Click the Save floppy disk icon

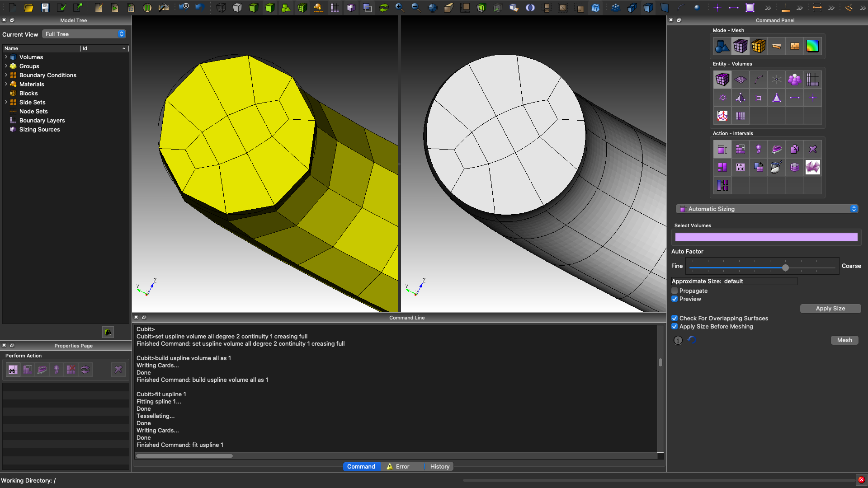[x=45, y=8]
